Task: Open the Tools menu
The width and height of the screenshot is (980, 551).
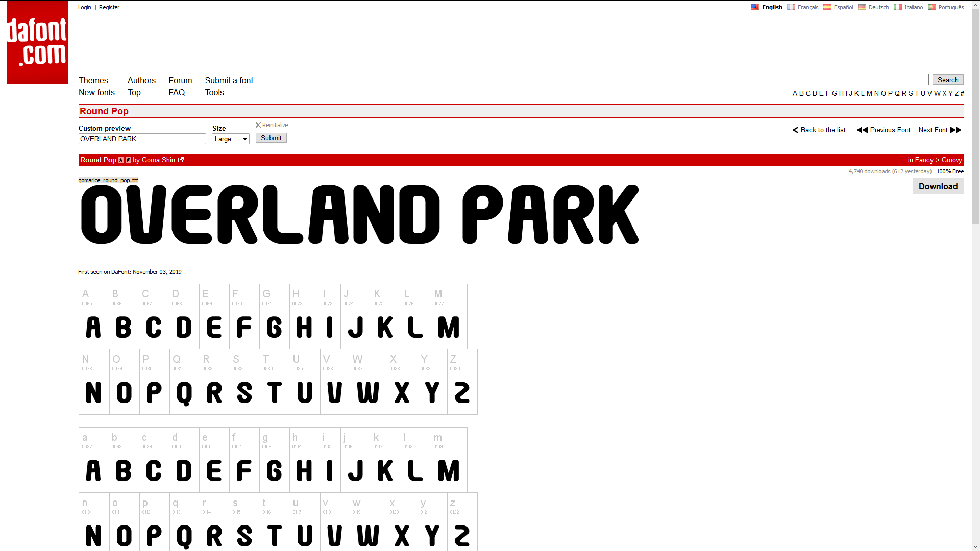Action: pyautogui.click(x=214, y=92)
